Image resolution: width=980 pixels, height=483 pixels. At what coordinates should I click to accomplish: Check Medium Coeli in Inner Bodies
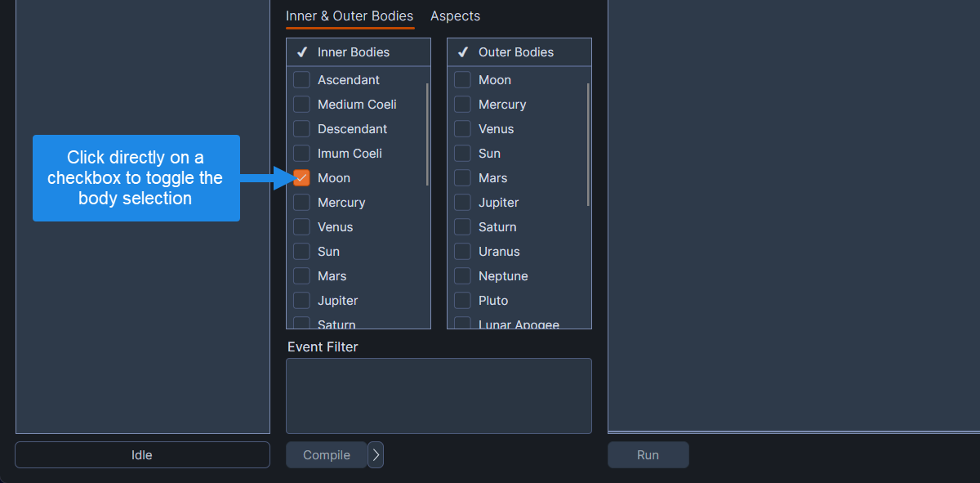tap(301, 104)
